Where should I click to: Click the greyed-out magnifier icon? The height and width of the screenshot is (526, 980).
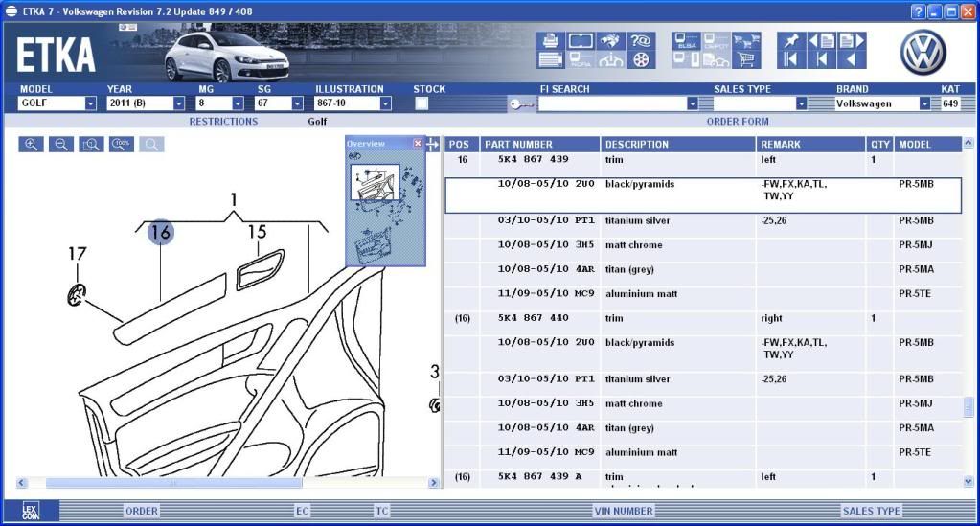click(x=151, y=145)
